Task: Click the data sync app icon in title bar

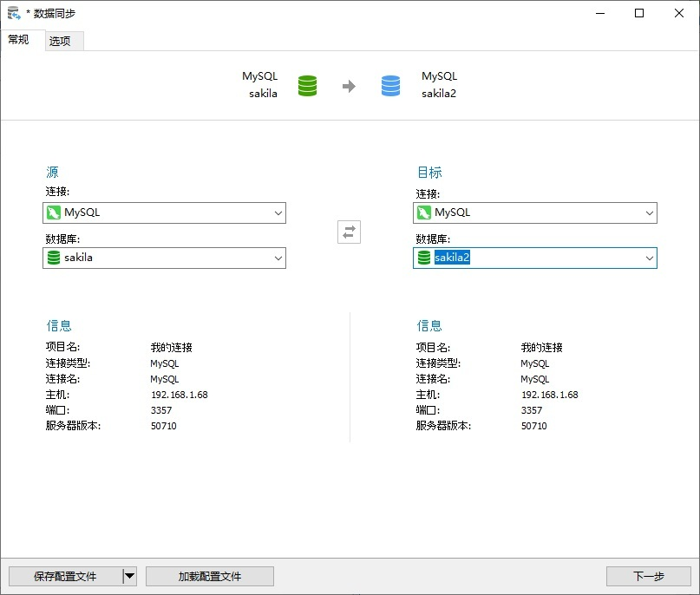Action: pos(14,13)
